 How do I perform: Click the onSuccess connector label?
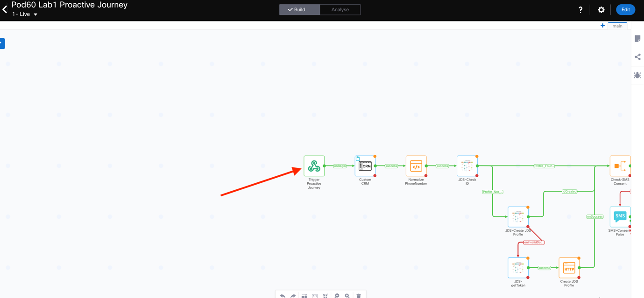click(594, 216)
